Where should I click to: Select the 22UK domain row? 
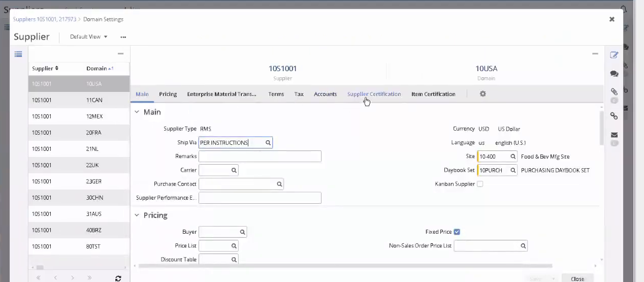pos(79,165)
